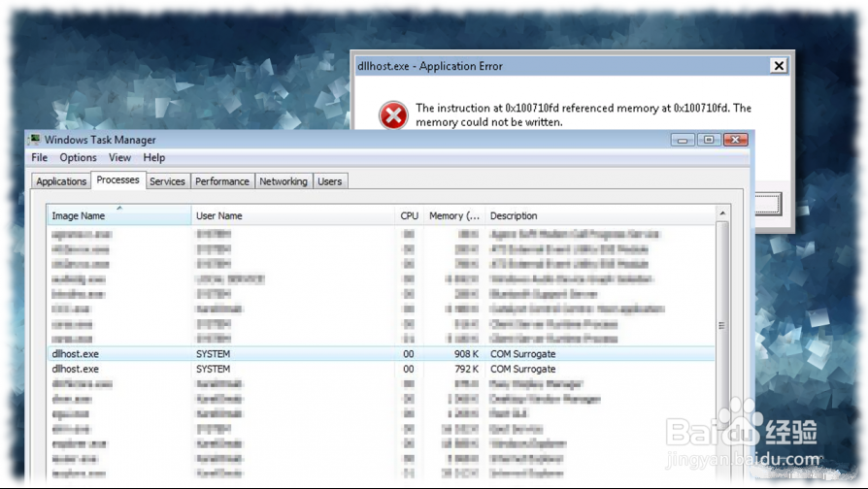Click the partially hidden error dialog button
Image resolution: width=868 pixels, height=489 pixels.
[x=768, y=204]
